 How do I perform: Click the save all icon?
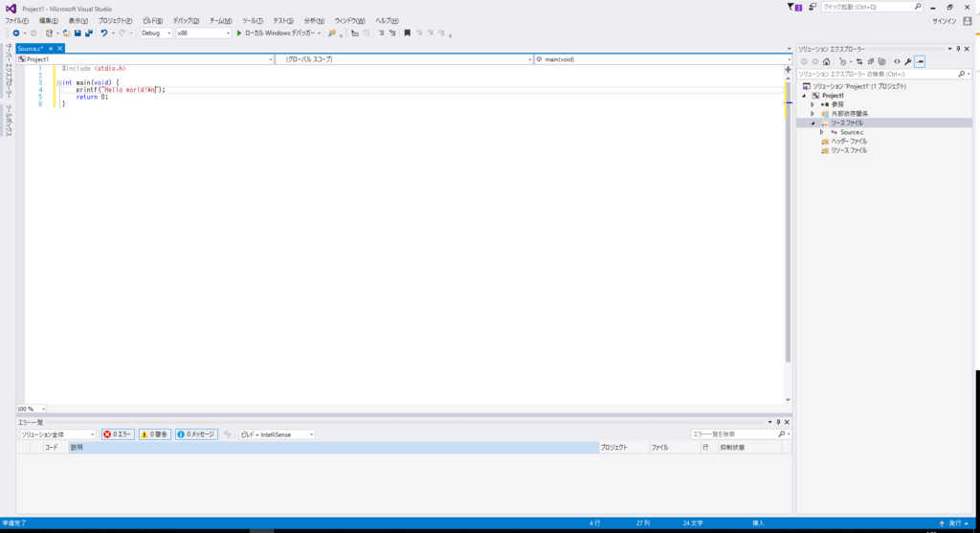click(89, 33)
